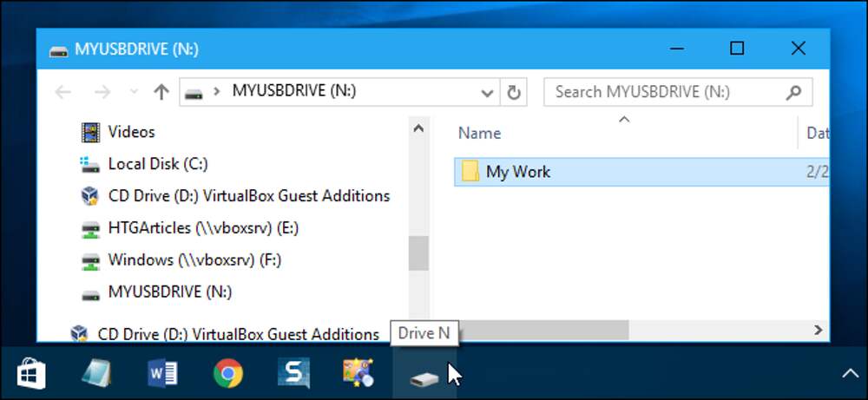868x400 pixels.
Task: Click the Back navigation arrow
Action: 62,92
